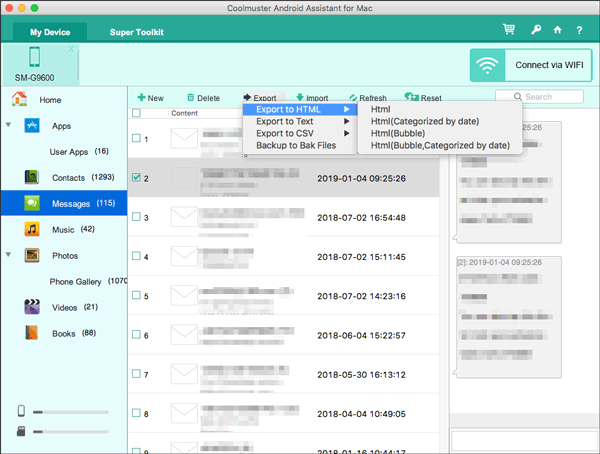Click the envelope icon of message 7
Screen dimensions: 600x454
[x=184, y=374]
